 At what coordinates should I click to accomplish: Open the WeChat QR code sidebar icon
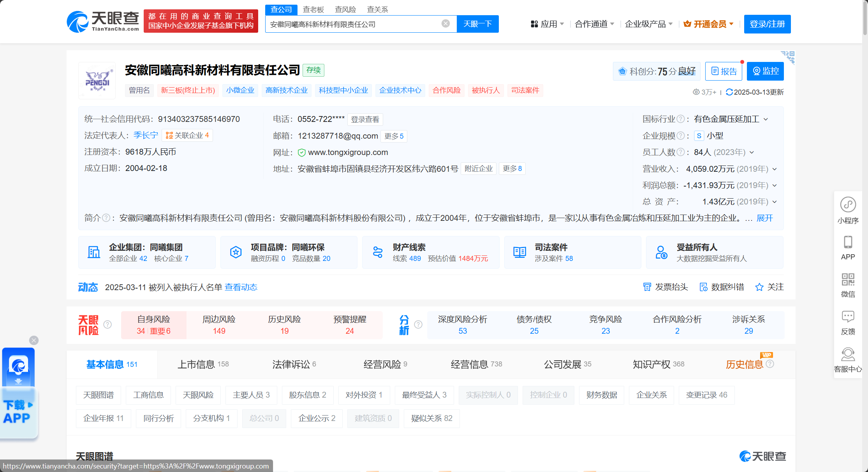click(848, 280)
